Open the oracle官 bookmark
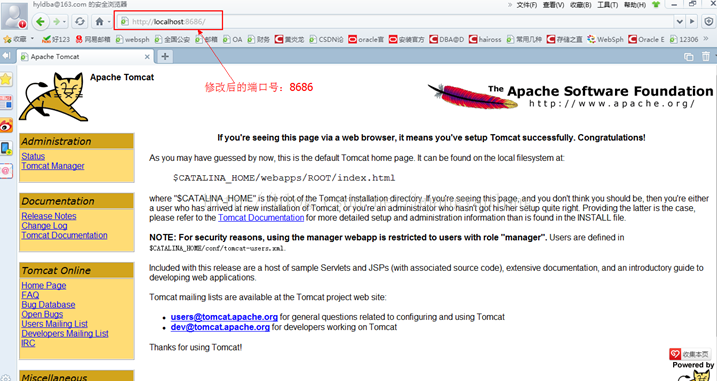 [x=366, y=39]
